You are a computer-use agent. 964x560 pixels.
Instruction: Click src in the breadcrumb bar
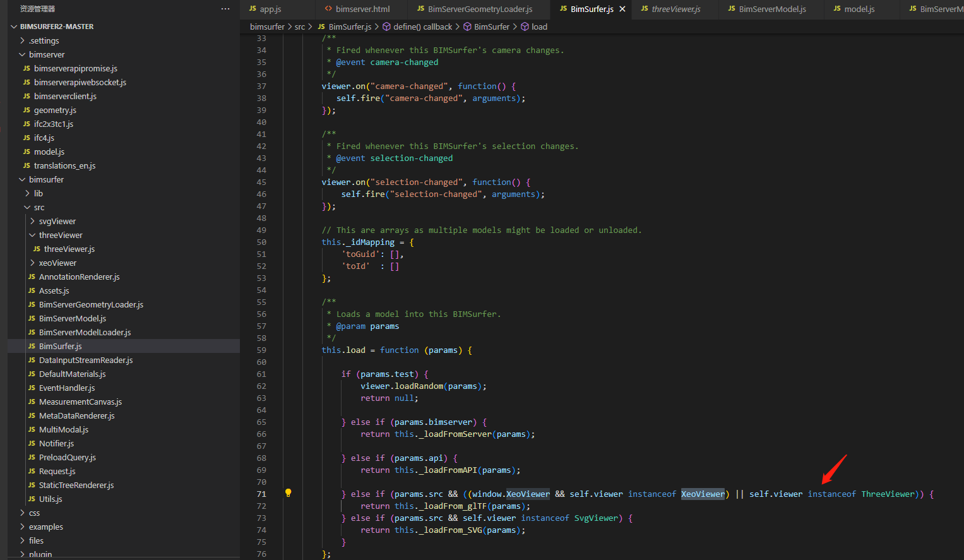pos(299,27)
